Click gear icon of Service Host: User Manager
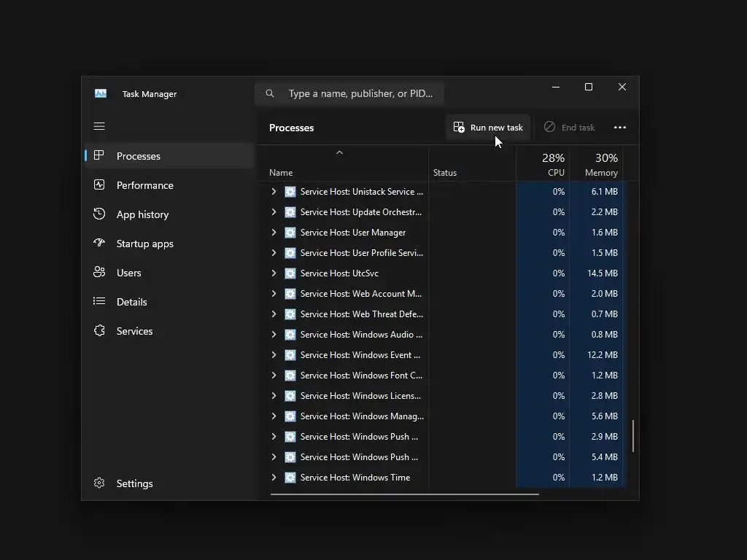 tap(290, 233)
